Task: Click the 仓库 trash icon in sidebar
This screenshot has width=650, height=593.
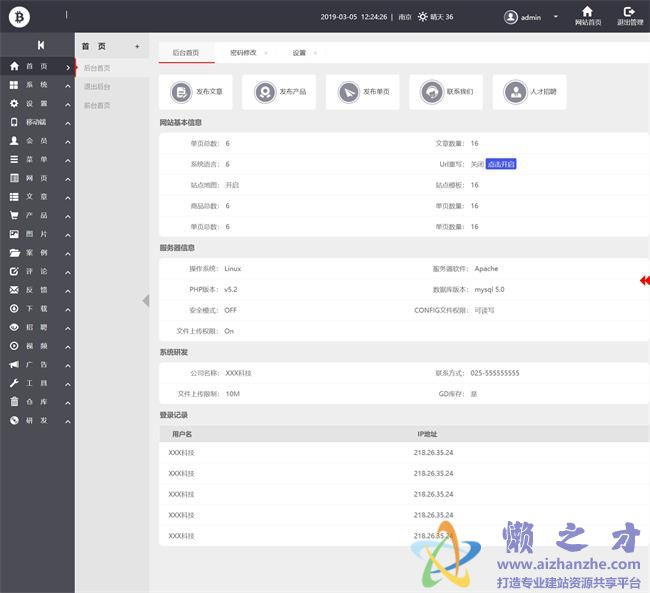Action: 14,401
